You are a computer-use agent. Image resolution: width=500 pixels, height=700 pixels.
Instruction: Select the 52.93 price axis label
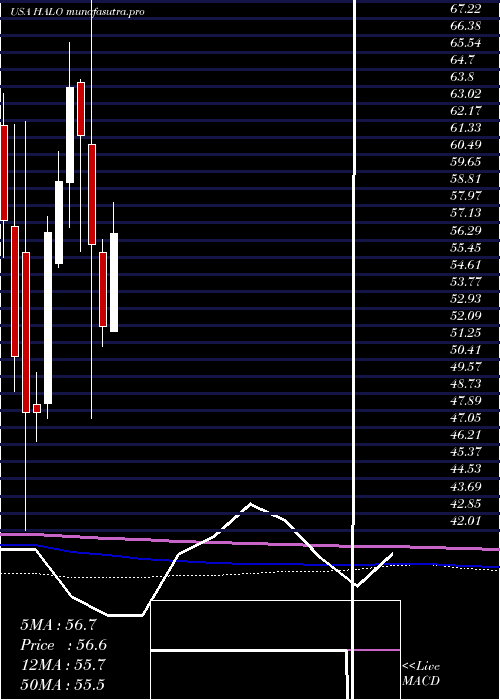(x=465, y=298)
